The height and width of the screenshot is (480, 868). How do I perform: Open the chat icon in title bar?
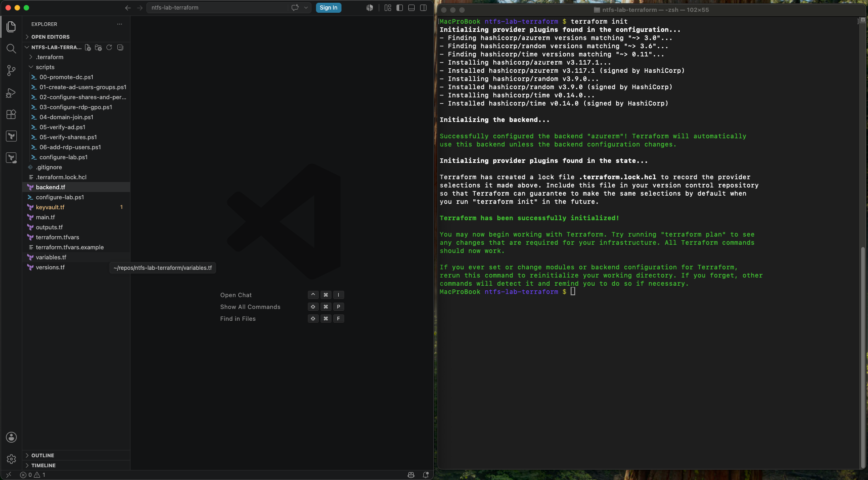point(295,8)
